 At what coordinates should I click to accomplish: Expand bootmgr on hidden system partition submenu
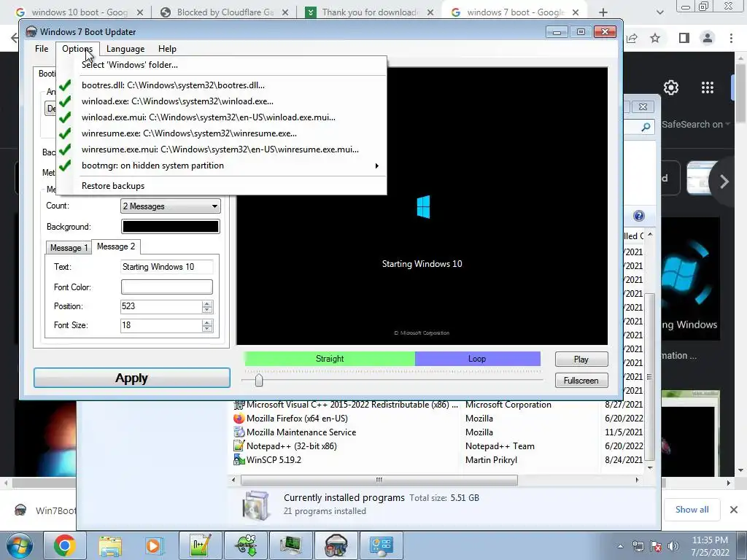pos(221,166)
